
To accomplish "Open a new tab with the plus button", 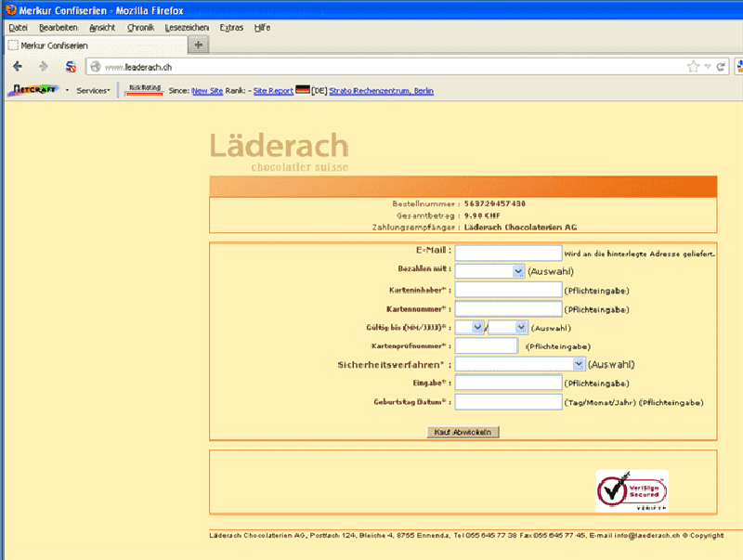I will [x=199, y=45].
